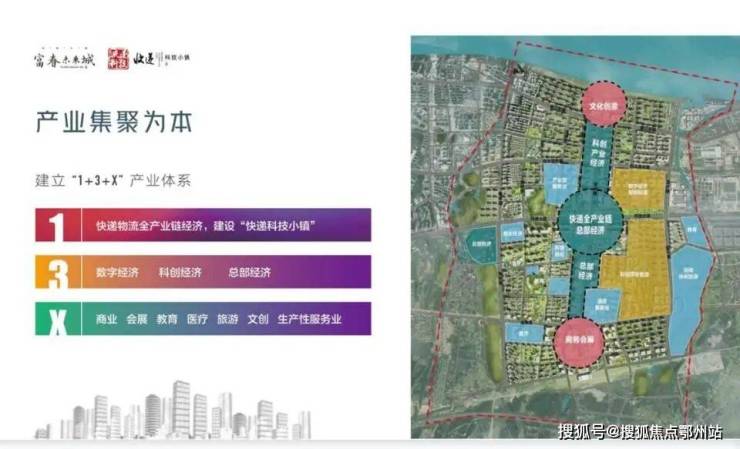Click the 文化创意 red circle on map
This screenshot has height=449, width=740.
(603, 105)
